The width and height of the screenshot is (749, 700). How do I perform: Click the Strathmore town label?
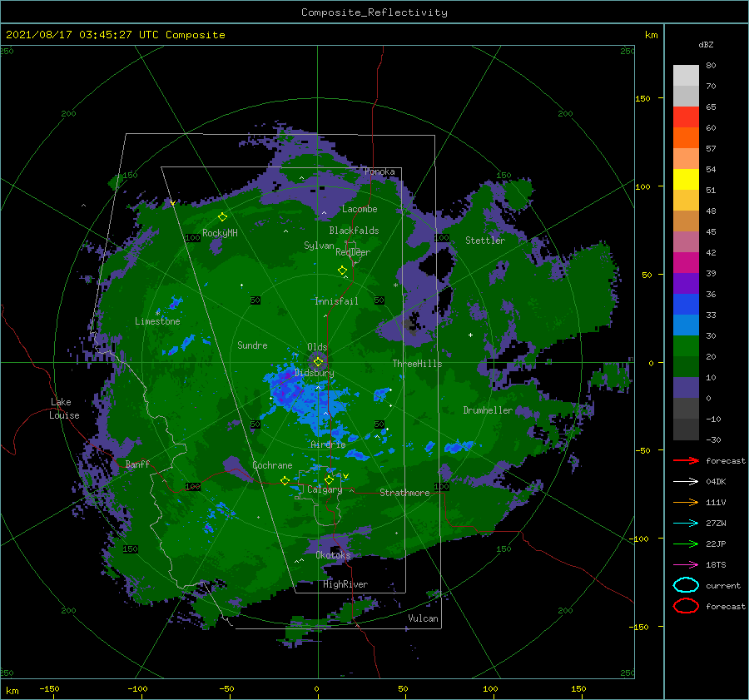pos(404,493)
